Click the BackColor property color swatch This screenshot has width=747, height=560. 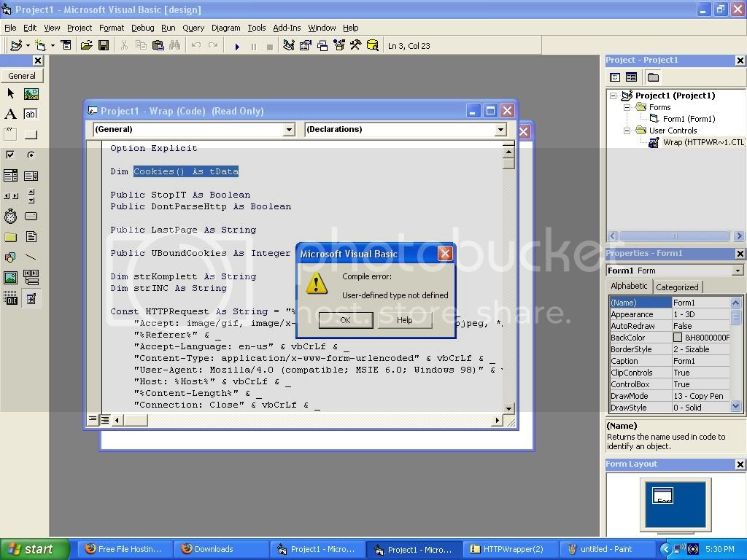point(678,338)
